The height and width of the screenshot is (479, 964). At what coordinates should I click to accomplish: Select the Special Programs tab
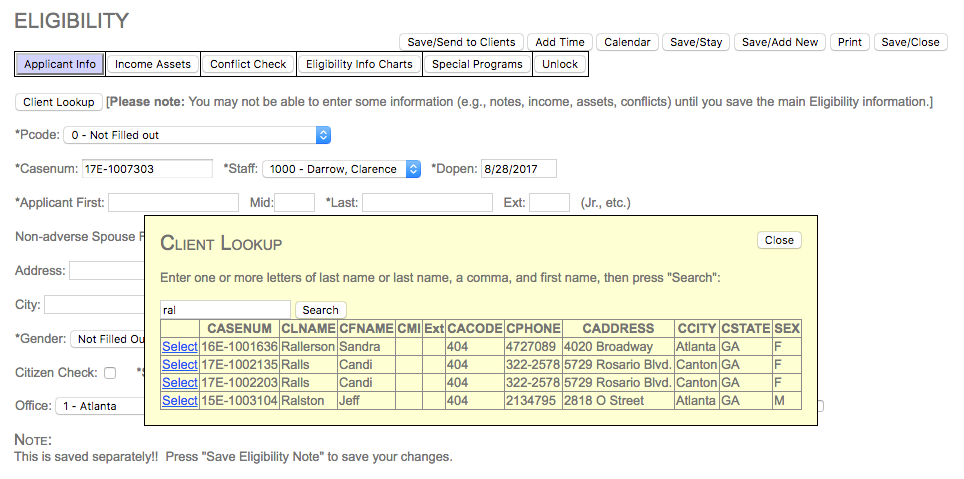click(x=477, y=64)
